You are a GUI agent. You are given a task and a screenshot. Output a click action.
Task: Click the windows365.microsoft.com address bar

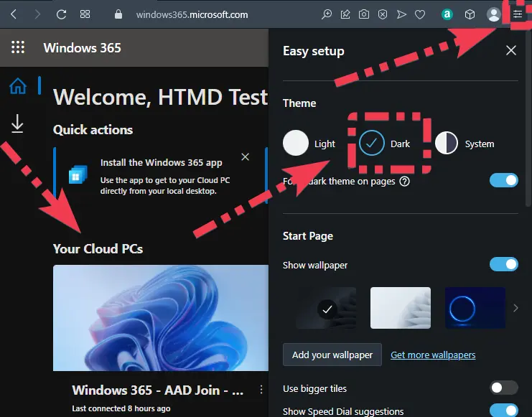192,14
